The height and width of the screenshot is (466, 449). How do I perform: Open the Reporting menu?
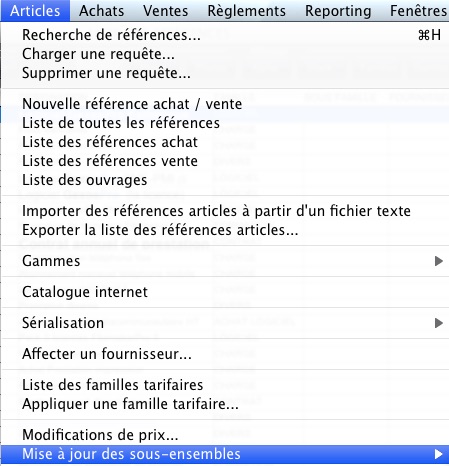(338, 11)
